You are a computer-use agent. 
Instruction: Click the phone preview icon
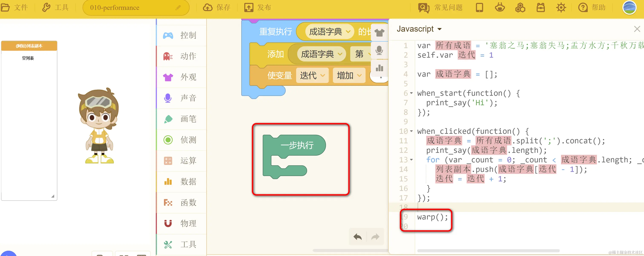[x=479, y=7]
